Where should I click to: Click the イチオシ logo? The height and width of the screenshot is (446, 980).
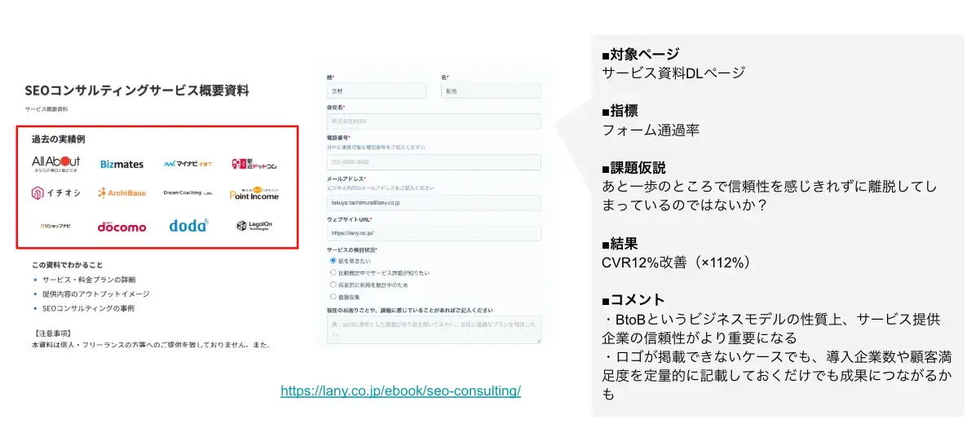[x=55, y=193]
